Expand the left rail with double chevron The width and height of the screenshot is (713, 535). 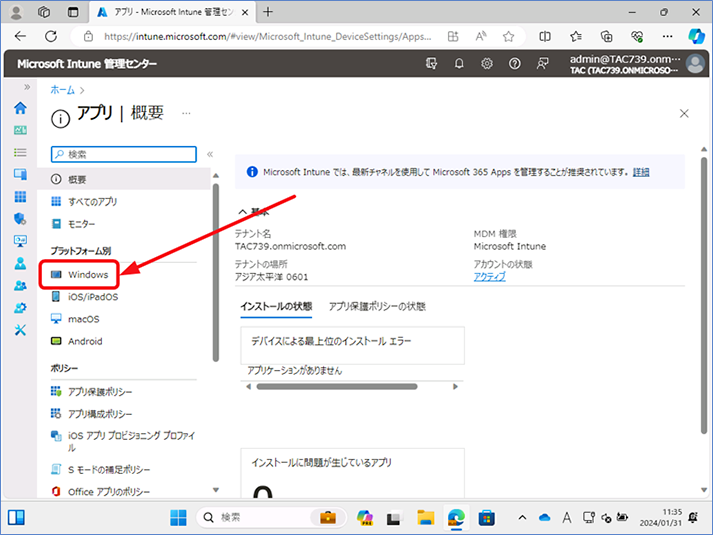[27, 87]
